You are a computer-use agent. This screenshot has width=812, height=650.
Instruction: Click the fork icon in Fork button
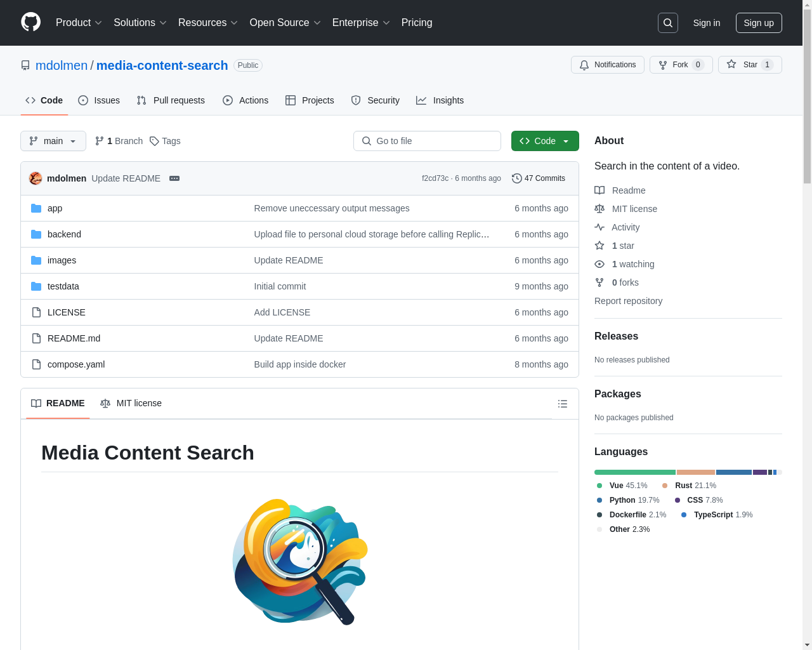[x=663, y=65]
